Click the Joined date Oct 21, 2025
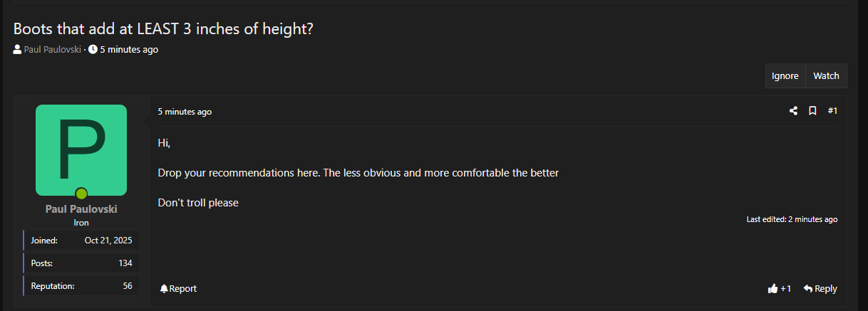This screenshot has width=868, height=311. pyautogui.click(x=108, y=241)
